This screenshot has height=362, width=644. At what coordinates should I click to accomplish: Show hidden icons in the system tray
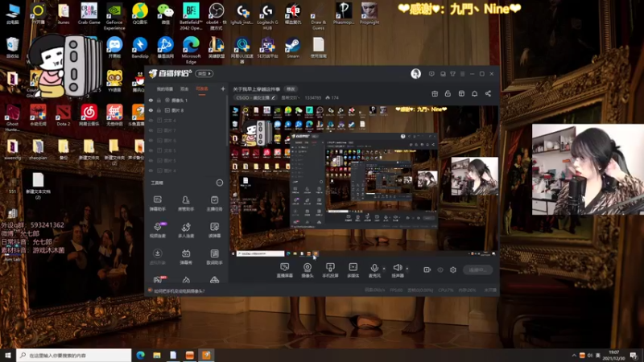tap(574, 356)
